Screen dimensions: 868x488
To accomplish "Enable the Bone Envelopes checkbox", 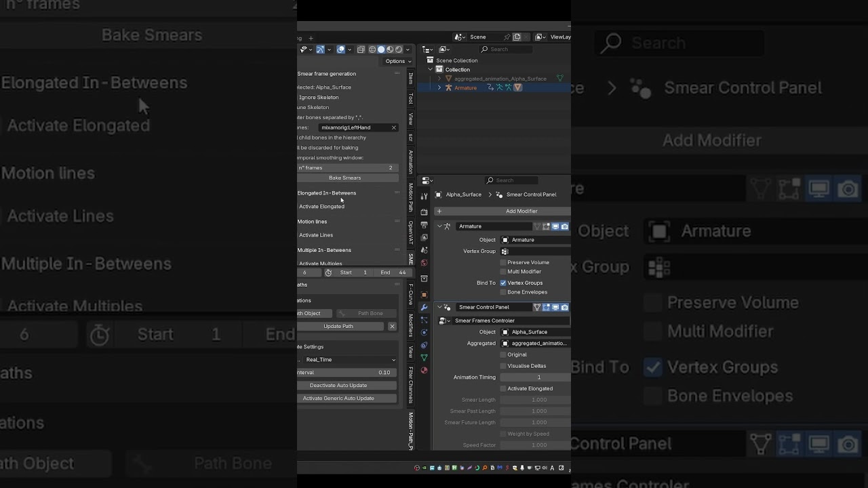I will tap(503, 292).
